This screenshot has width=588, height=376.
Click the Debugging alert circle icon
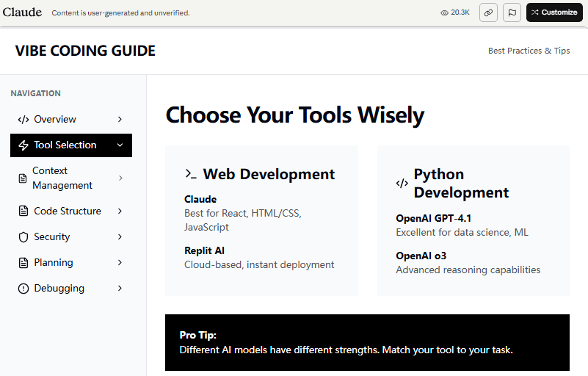pyautogui.click(x=23, y=289)
